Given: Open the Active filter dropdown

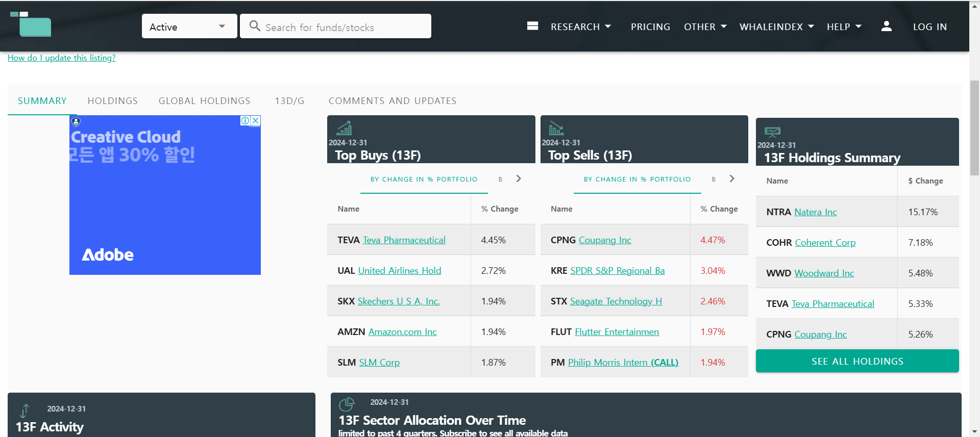Looking at the screenshot, I should point(189,26).
